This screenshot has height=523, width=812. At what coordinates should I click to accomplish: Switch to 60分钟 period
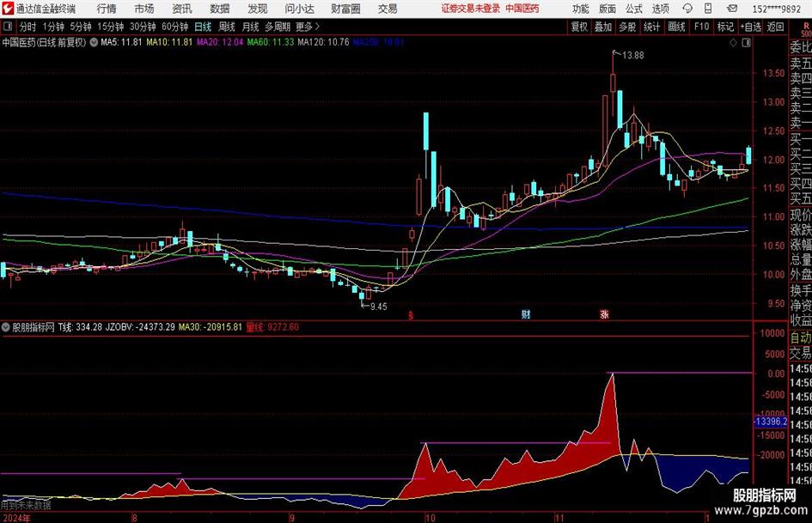(175, 27)
